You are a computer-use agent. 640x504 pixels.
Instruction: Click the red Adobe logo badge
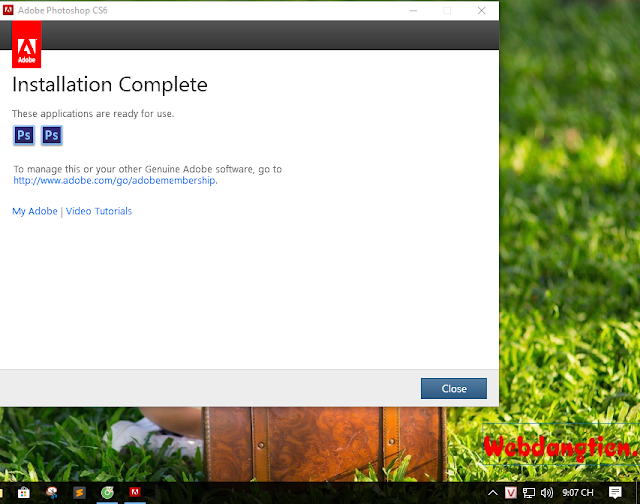click(x=27, y=44)
